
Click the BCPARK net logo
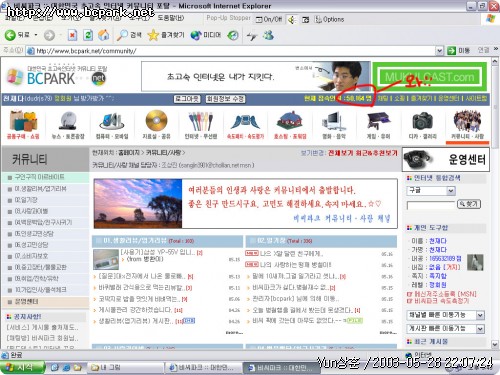(57, 76)
